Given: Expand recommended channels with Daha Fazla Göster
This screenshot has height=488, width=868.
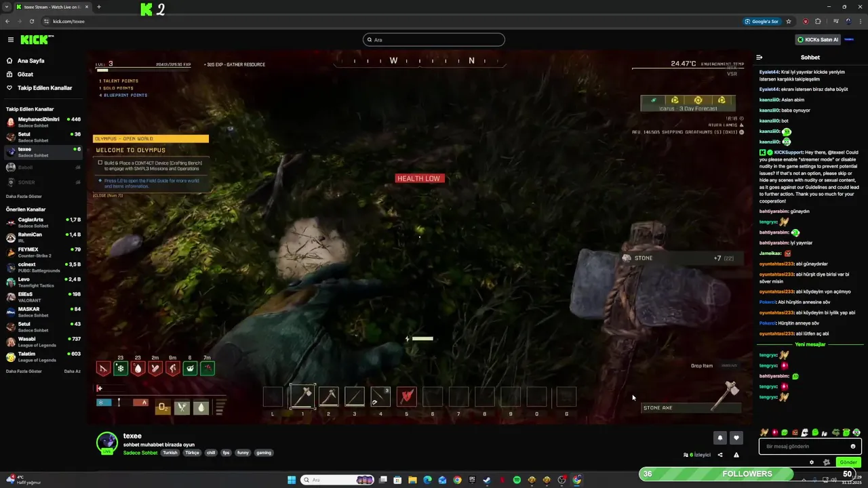Looking at the screenshot, I should coord(24,371).
